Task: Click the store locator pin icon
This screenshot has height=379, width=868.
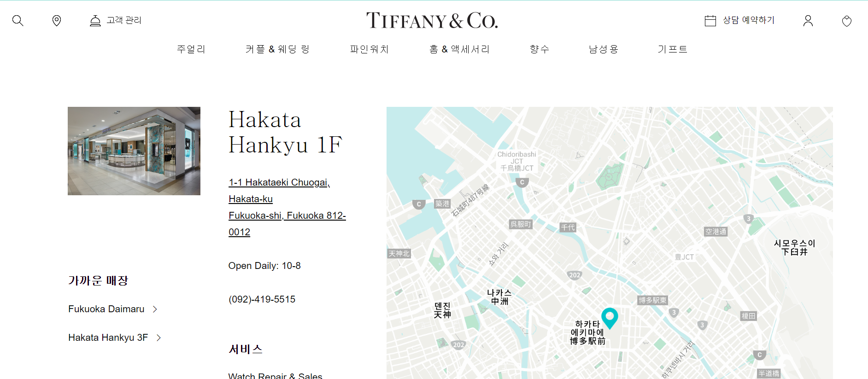Action: pyautogui.click(x=57, y=21)
